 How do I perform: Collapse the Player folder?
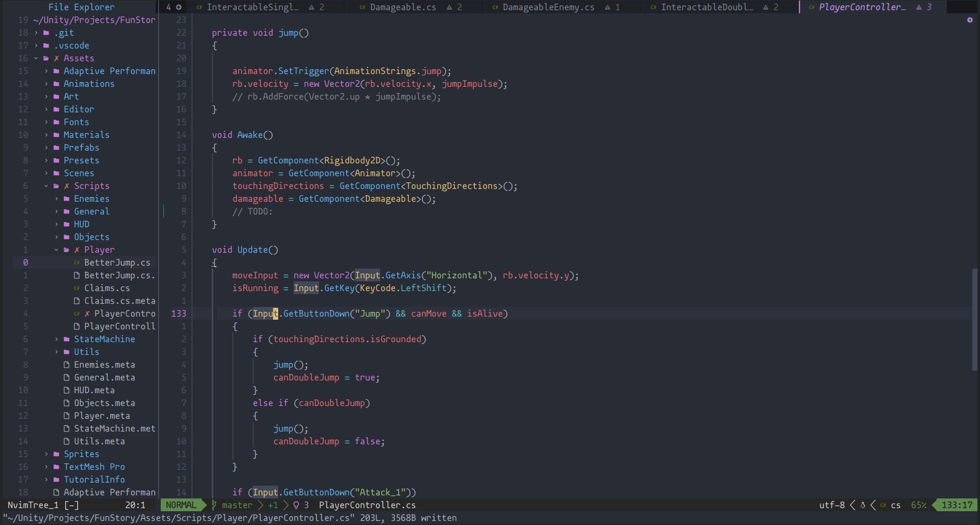57,250
